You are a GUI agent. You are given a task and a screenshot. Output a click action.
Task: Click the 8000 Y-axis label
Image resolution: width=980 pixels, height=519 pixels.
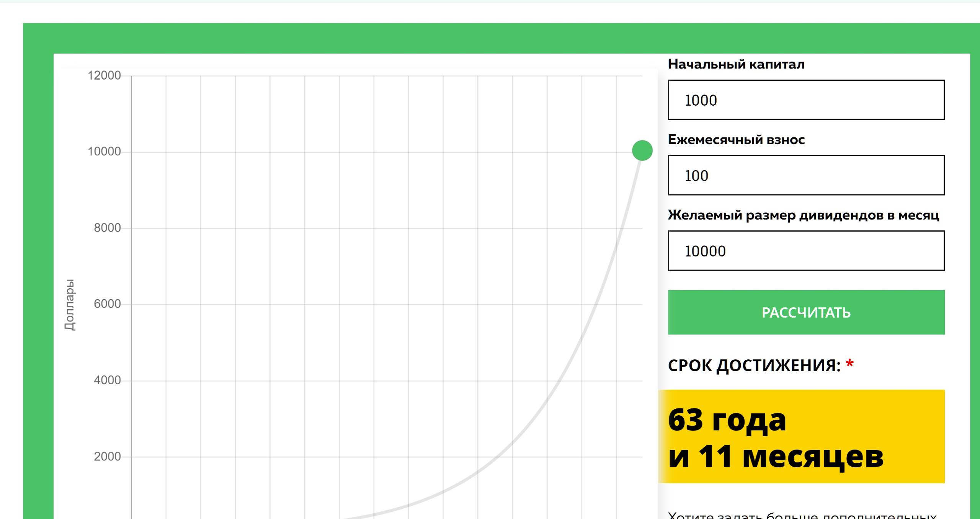[107, 228]
